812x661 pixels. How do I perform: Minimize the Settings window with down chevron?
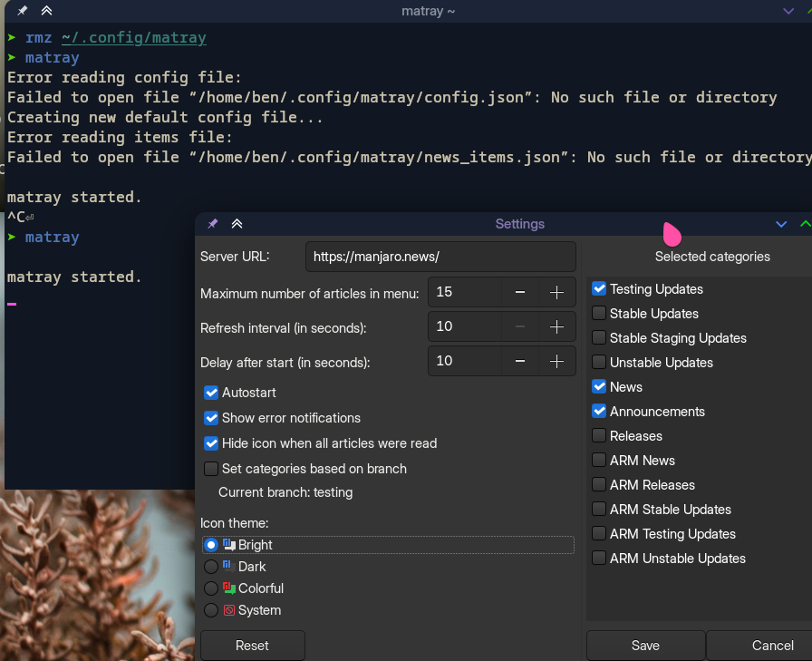pos(781,224)
